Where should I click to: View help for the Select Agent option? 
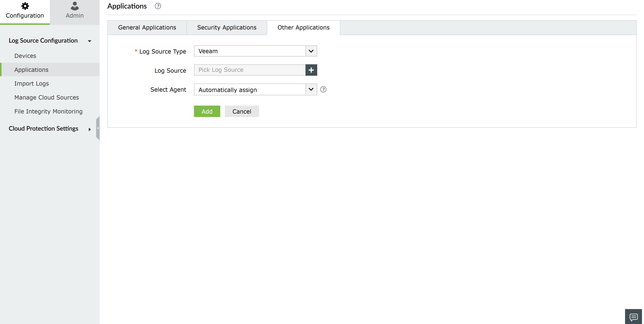click(323, 89)
